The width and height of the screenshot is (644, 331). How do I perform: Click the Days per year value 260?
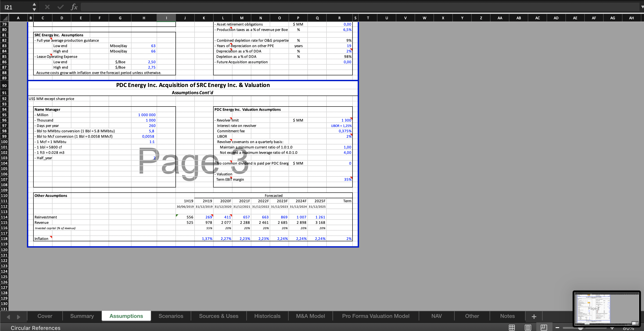[x=144, y=126]
